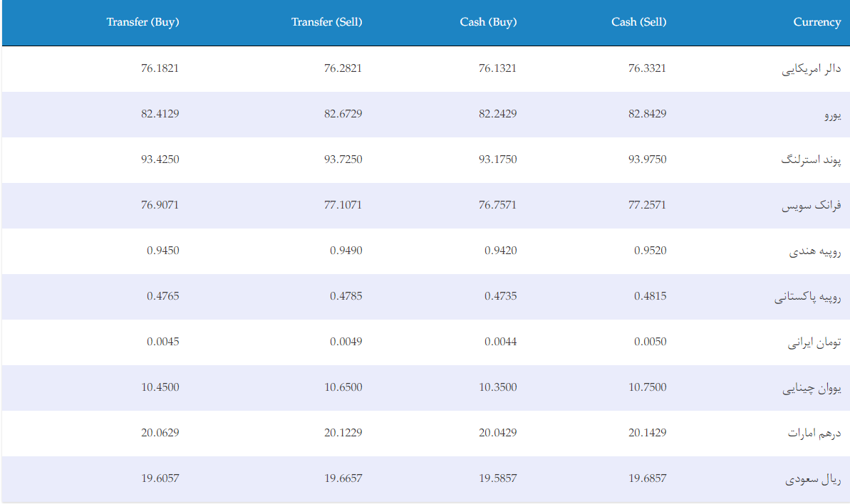Select the Cash (Buy) column header
The image size is (850, 504).
pyautogui.click(x=488, y=22)
